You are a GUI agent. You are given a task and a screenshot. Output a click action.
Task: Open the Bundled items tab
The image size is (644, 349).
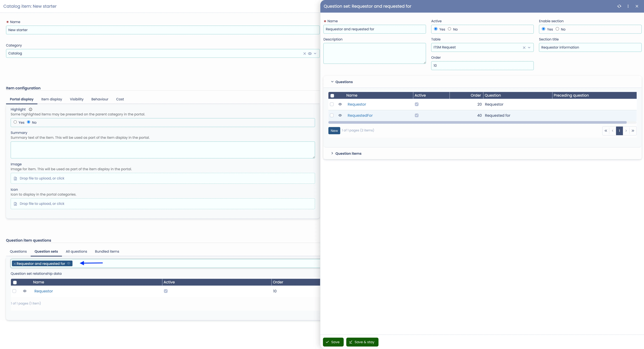(107, 251)
